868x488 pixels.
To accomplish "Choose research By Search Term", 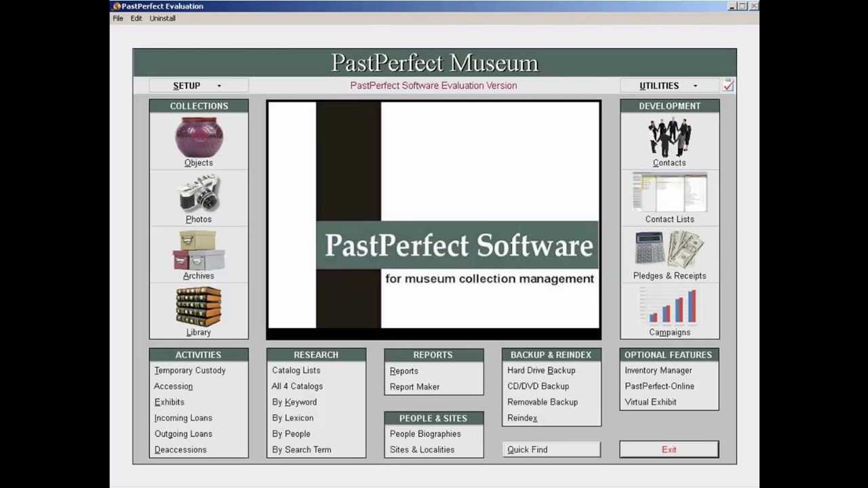I will point(302,450).
